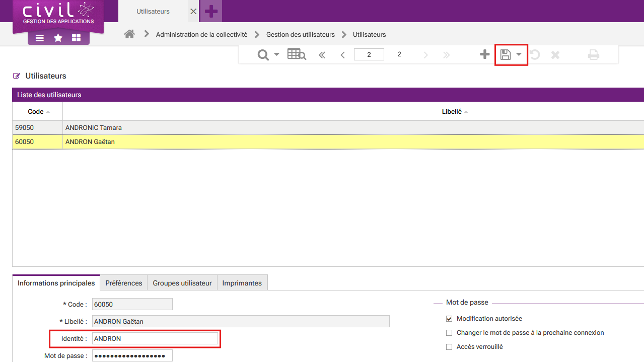Sort list by Code column
644x362 pixels.
38,112
